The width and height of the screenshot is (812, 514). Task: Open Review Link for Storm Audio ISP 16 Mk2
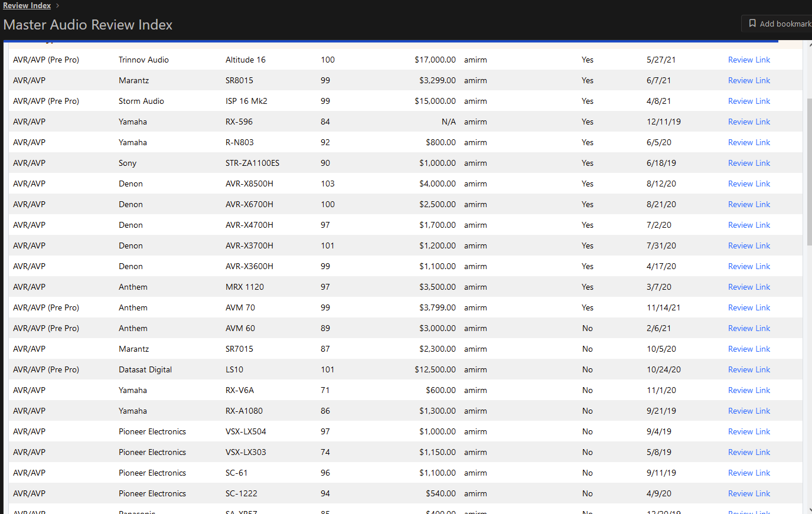(x=749, y=101)
